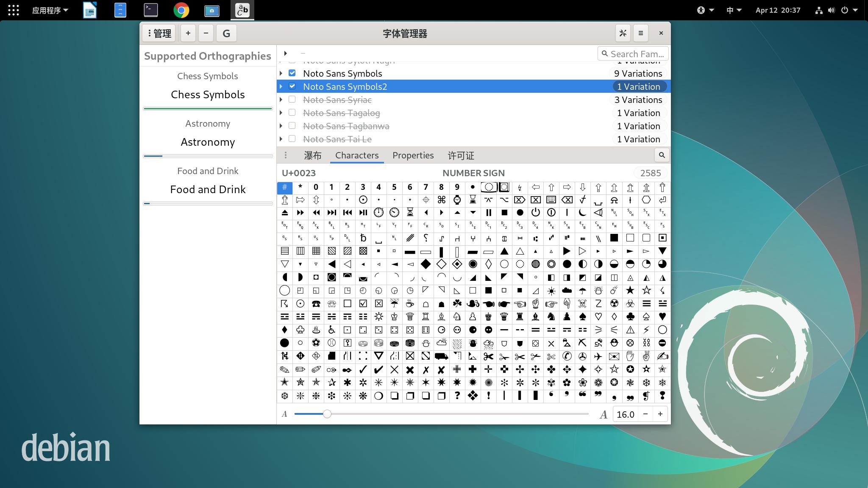The height and width of the screenshot is (488, 868).
Task: Select the umbrella glyph
Action: coord(582,291)
